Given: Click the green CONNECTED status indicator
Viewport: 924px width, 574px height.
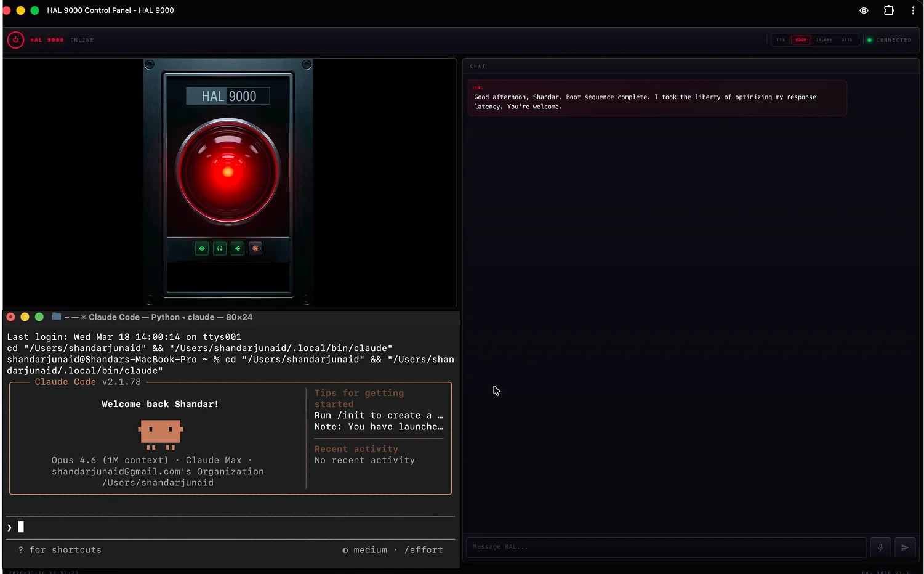Looking at the screenshot, I should [x=890, y=40].
